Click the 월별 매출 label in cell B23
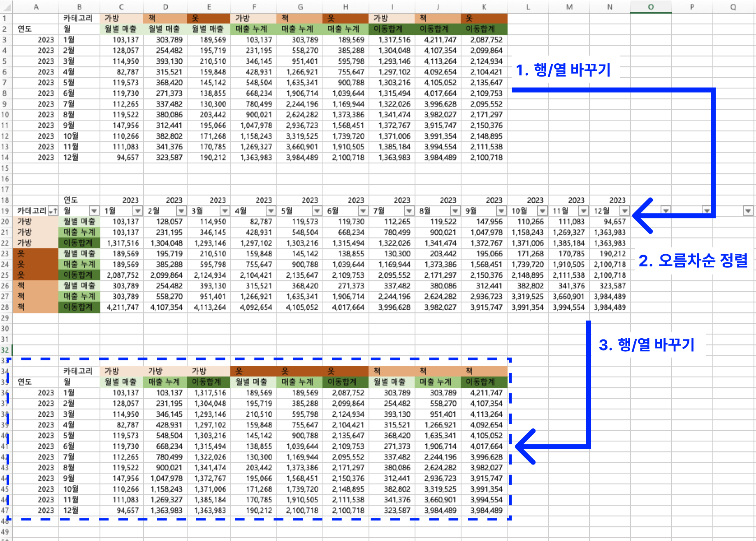Image resolution: width=756 pixels, height=541 pixels. (x=79, y=254)
